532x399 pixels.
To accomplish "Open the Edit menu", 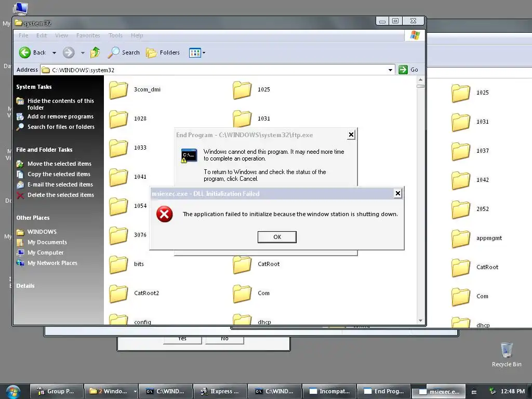I will 42,35.
